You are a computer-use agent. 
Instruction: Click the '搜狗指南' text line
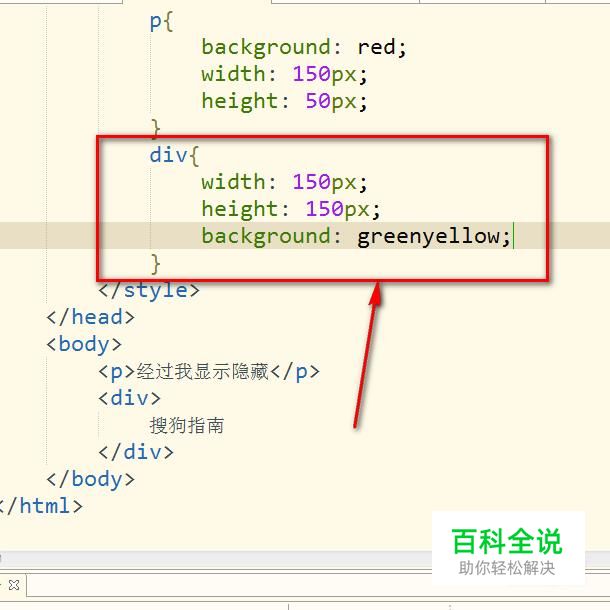coord(187,426)
